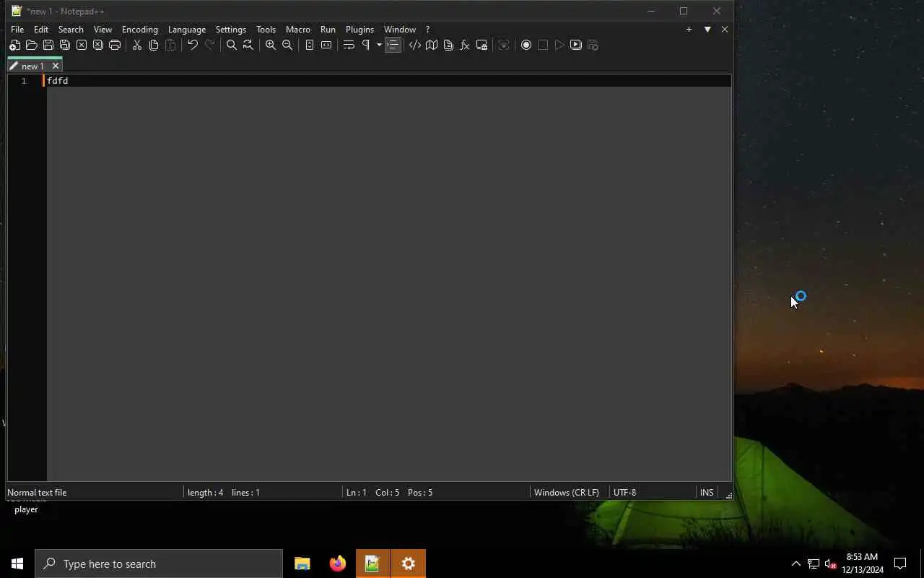Open the Language menu
Image resolution: width=924 pixels, height=578 pixels.
click(187, 30)
